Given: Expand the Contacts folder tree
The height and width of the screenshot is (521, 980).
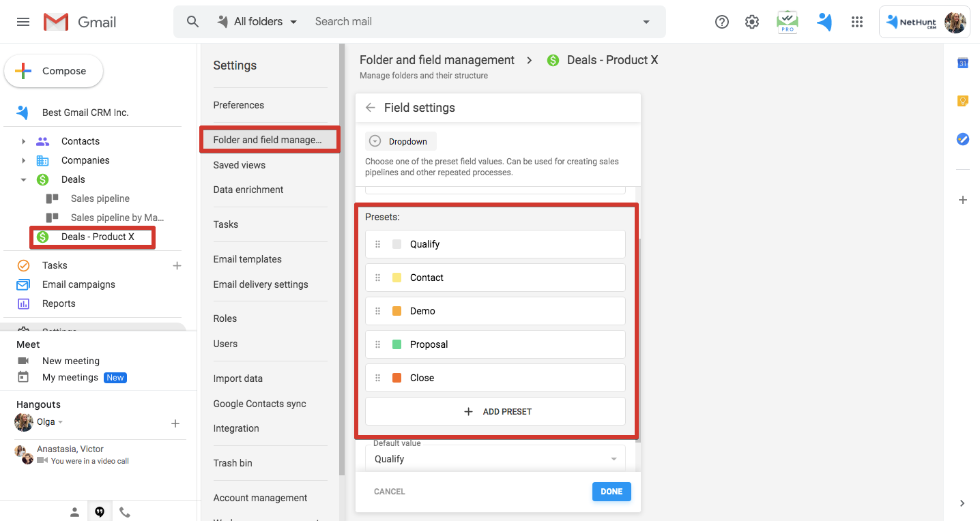Looking at the screenshot, I should pos(23,141).
